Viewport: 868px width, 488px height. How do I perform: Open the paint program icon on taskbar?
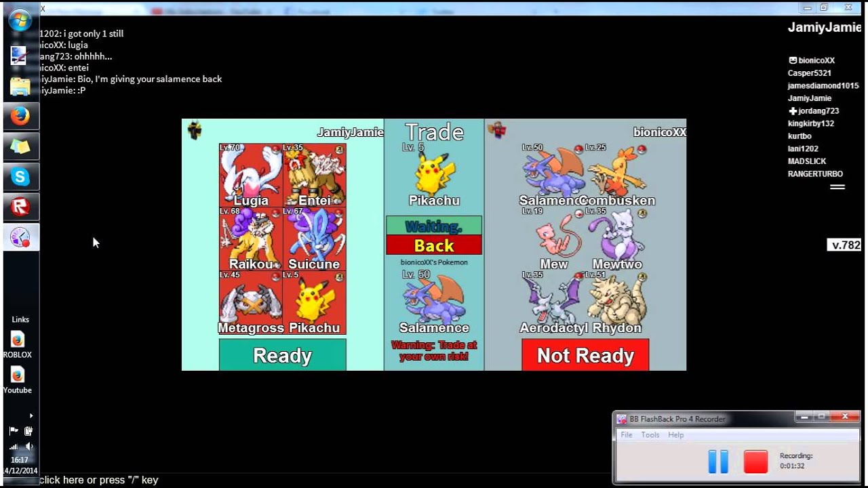pyautogui.click(x=19, y=56)
